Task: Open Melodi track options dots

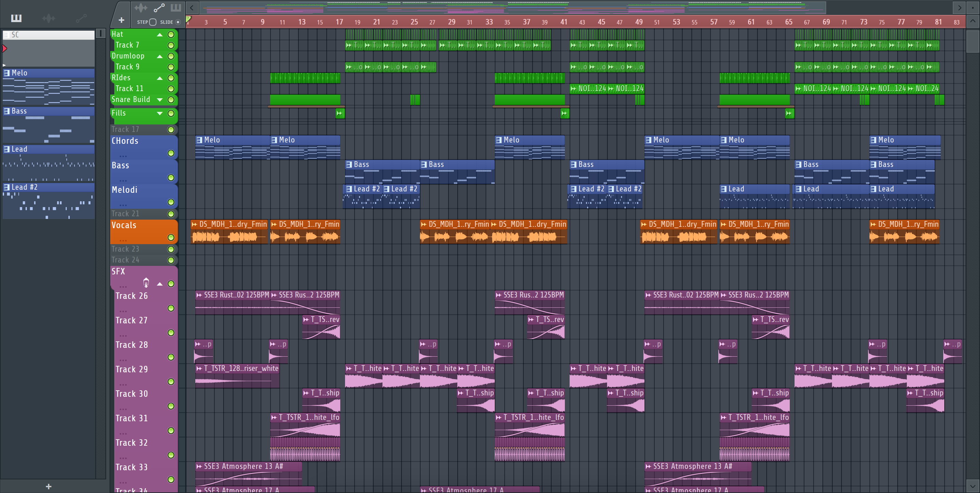Action: (123, 205)
